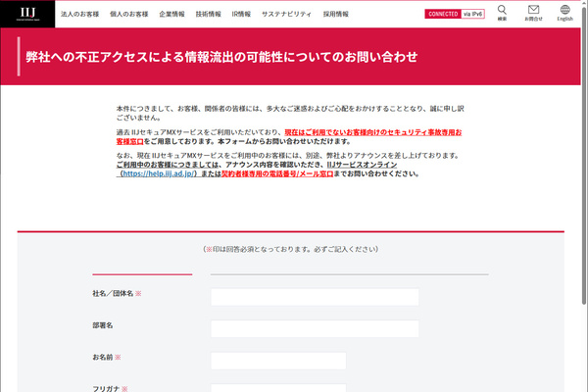Switch to English via globe icon
The height and width of the screenshot is (392, 588).
click(x=564, y=13)
